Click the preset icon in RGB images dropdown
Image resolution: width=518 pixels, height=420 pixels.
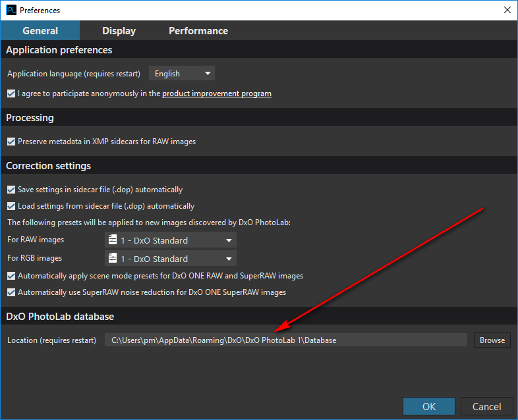pos(113,258)
